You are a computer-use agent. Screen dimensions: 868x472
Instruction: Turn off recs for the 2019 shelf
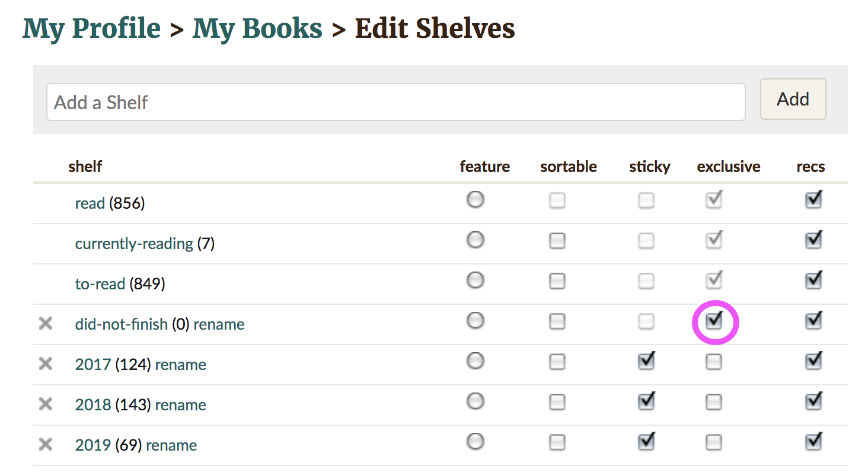813,442
